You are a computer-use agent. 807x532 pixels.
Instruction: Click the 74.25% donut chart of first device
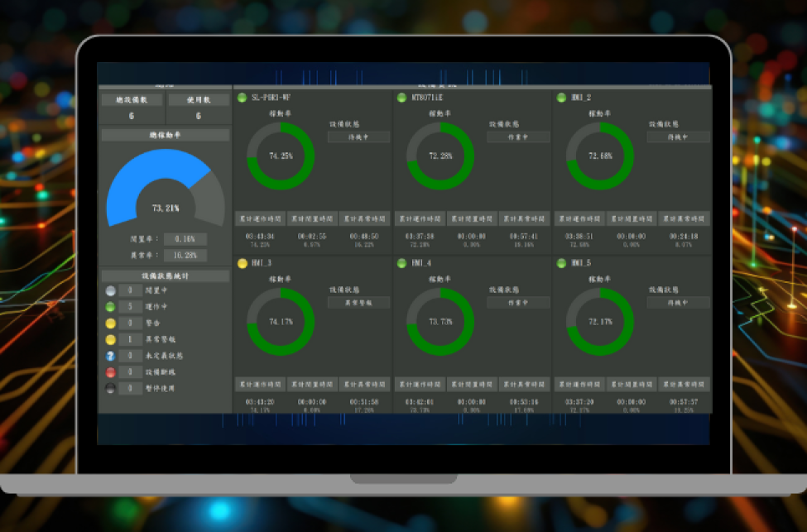coord(281,156)
